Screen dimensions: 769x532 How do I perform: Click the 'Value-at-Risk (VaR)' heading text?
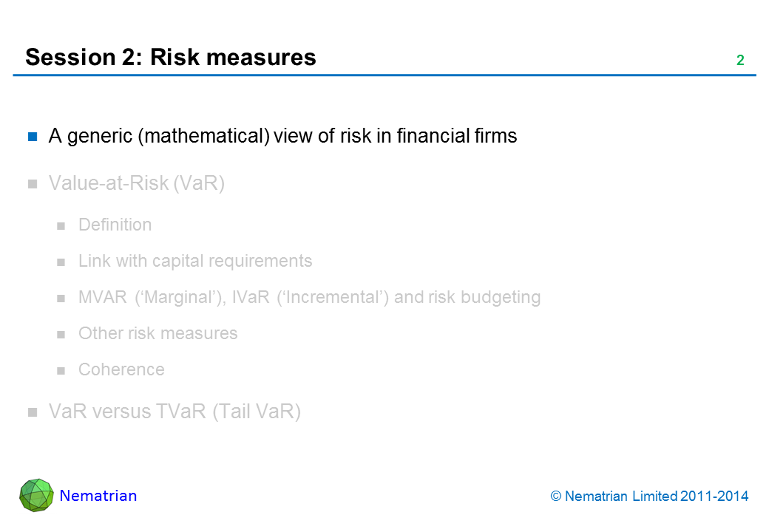[x=137, y=183]
